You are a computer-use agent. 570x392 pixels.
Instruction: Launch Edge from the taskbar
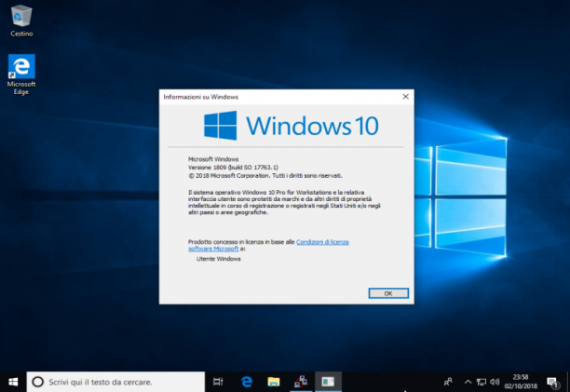click(247, 382)
